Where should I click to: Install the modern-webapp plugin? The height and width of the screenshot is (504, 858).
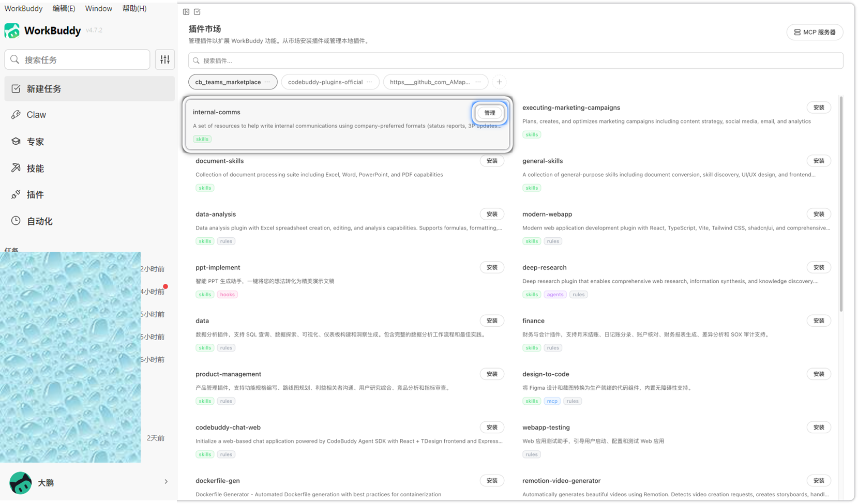click(819, 214)
